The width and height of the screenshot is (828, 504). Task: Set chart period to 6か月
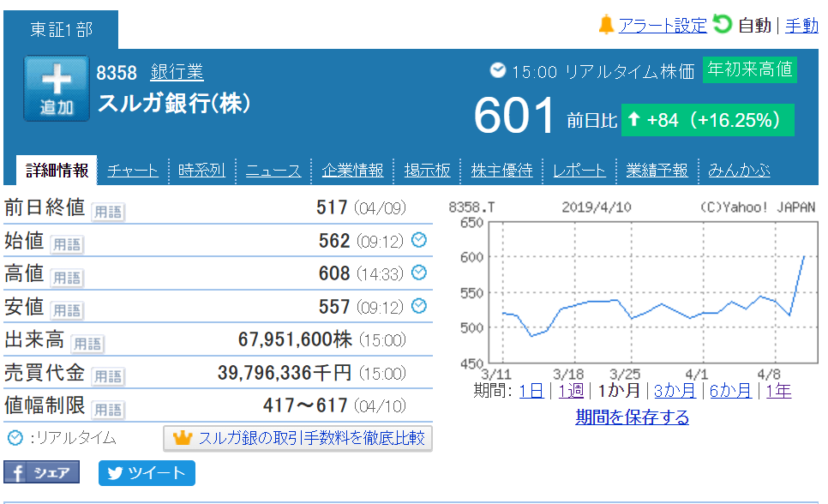coord(731,391)
